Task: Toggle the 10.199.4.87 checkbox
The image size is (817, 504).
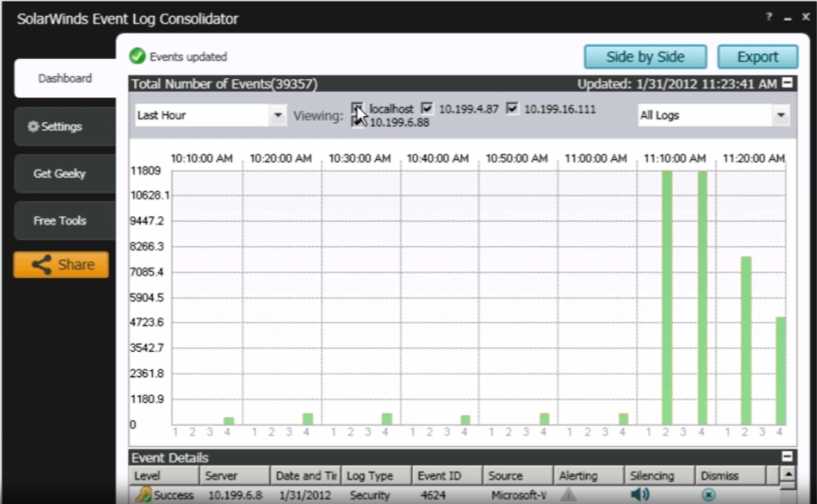Action: pos(426,109)
